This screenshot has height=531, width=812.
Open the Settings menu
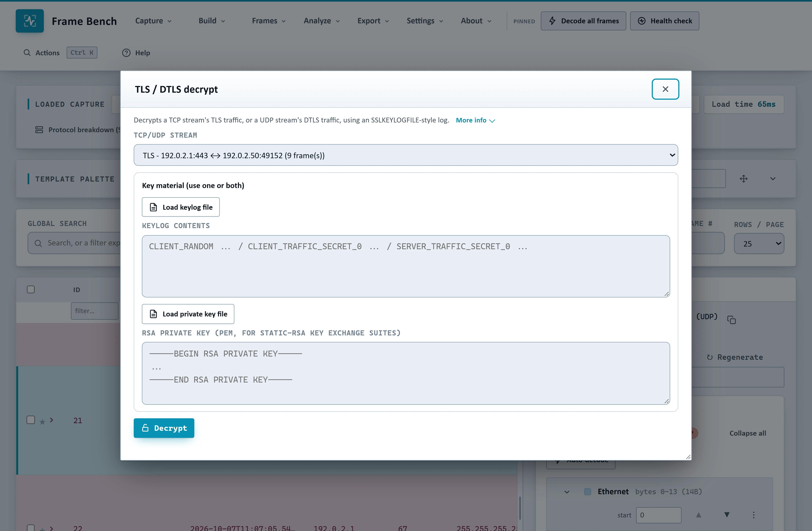coord(425,21)
